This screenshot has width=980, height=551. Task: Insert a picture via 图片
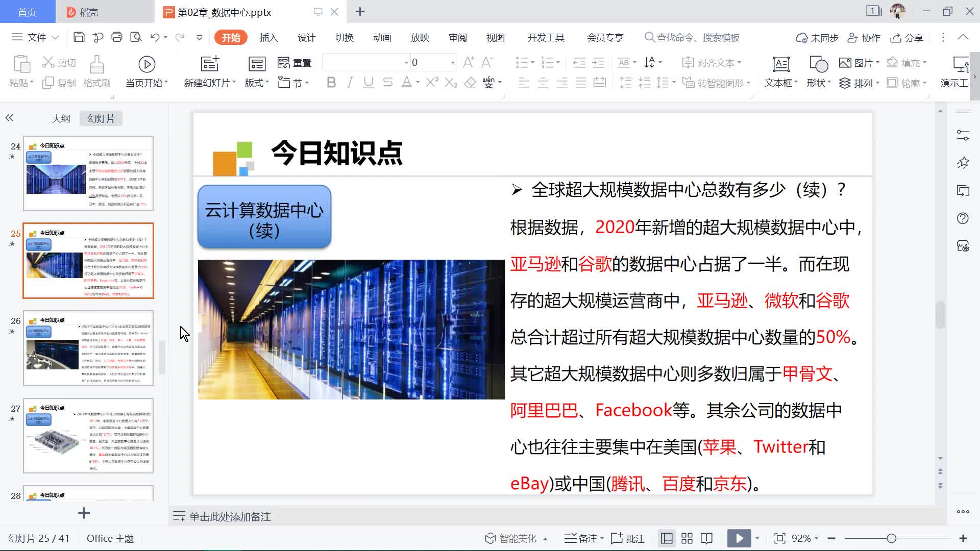pyautogui.click(x=860, y=63)
